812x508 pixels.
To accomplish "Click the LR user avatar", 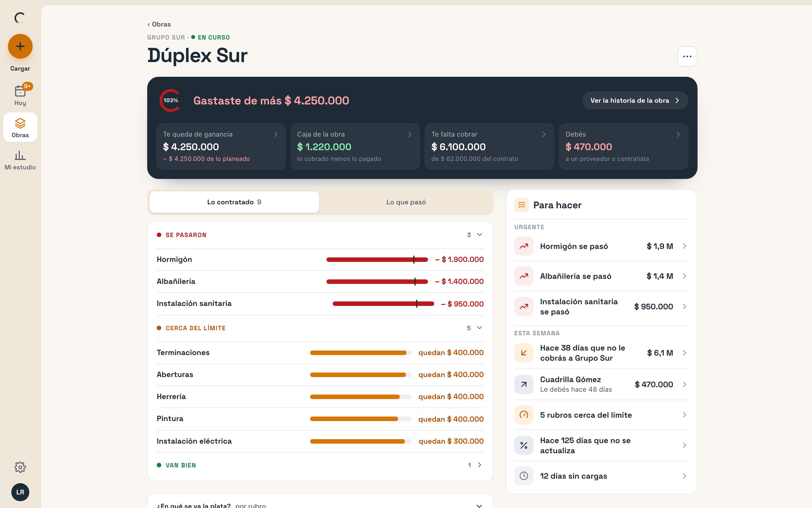I will click(x=20, y=492).
